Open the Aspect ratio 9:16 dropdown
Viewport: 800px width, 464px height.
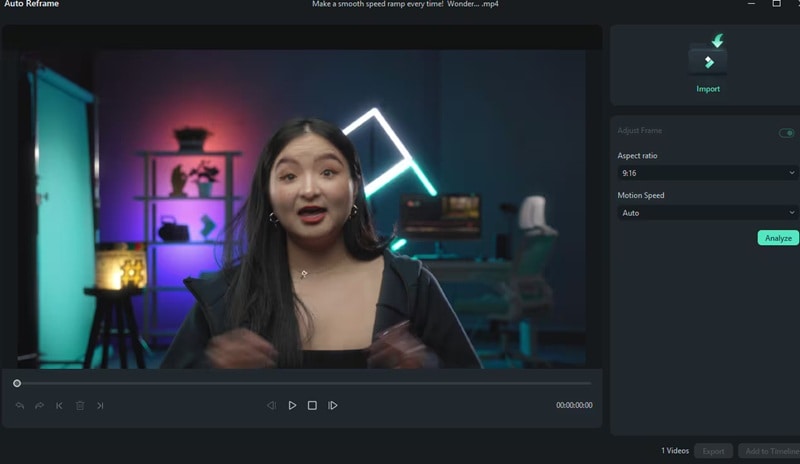click(707, 173)
